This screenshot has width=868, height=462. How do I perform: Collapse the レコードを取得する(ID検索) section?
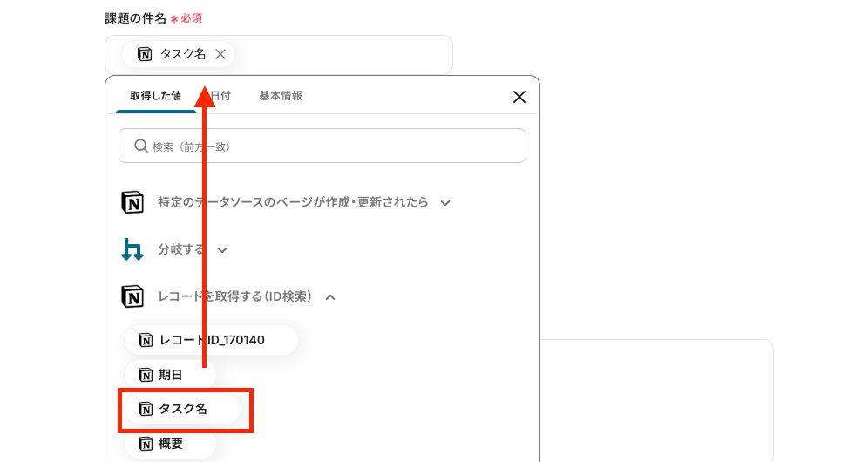(330, 297)
